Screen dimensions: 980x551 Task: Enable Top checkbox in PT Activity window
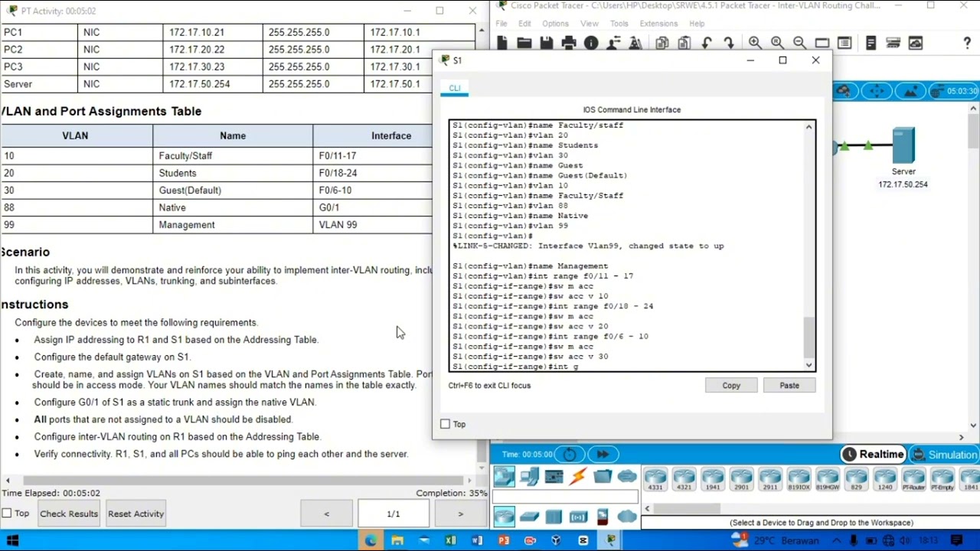[7, 514]
